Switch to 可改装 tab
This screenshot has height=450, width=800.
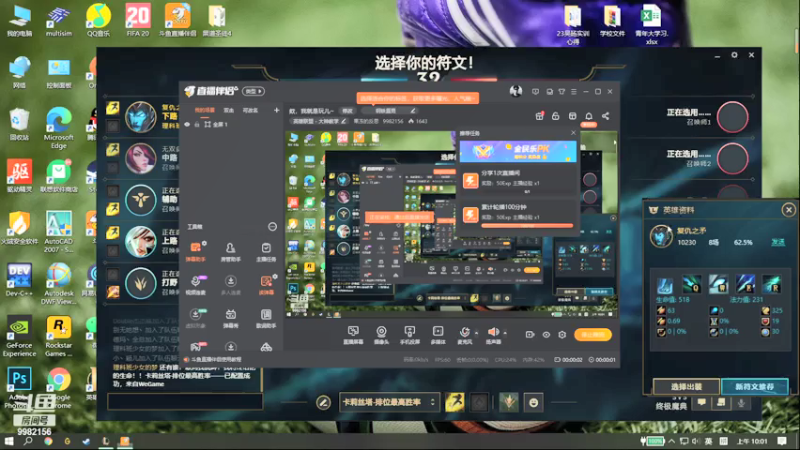coord(250,110)
